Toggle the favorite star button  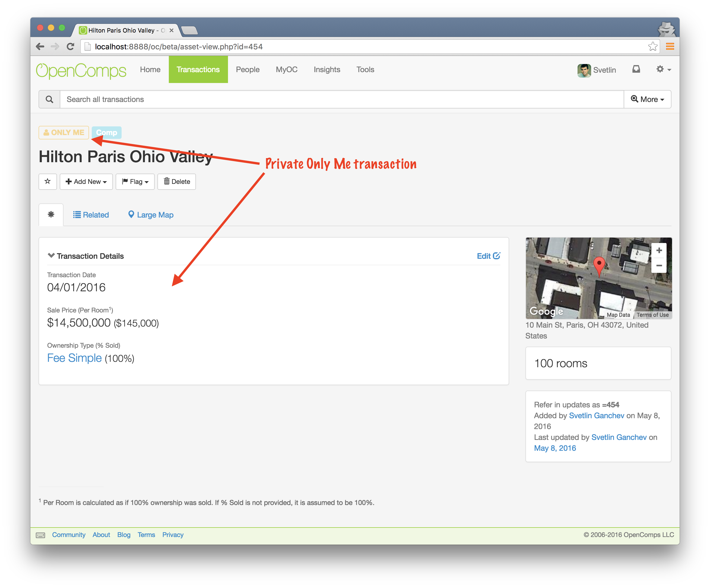(x=48, y=181)
